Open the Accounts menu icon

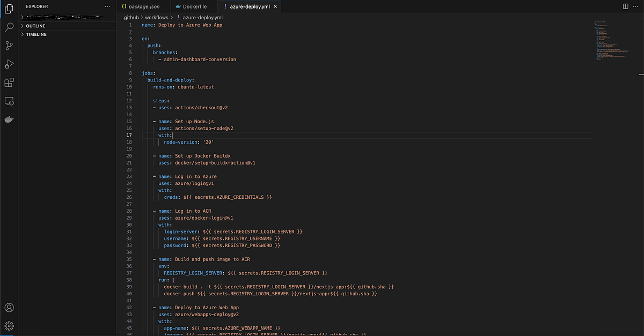pos(9,308)
